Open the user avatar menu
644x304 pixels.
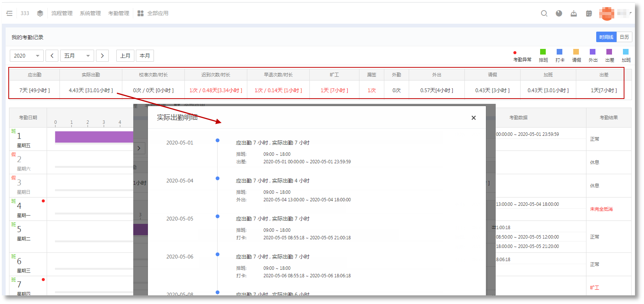click(606, 14)
